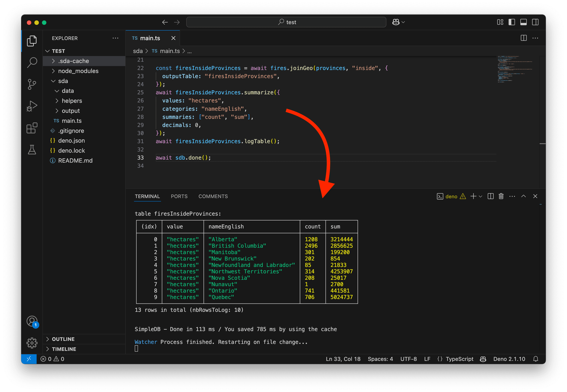The image size is (567, 392).
Task: Change indentation via Spaces: 4
Action: pyautogui.click(x=380, y=359)
